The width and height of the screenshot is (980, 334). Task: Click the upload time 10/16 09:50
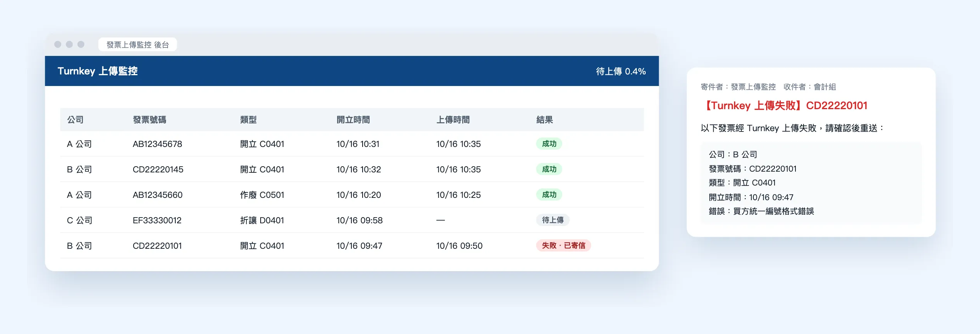pos(459,246)
